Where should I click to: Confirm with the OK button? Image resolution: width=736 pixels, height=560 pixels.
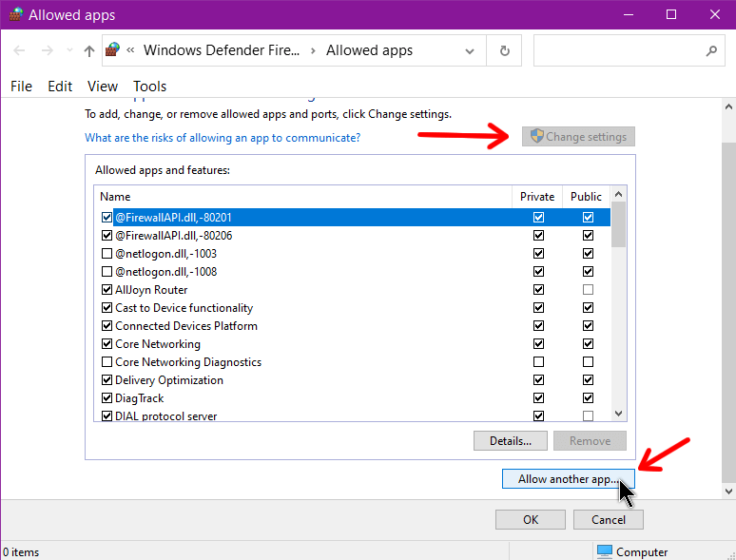point(531,520)
